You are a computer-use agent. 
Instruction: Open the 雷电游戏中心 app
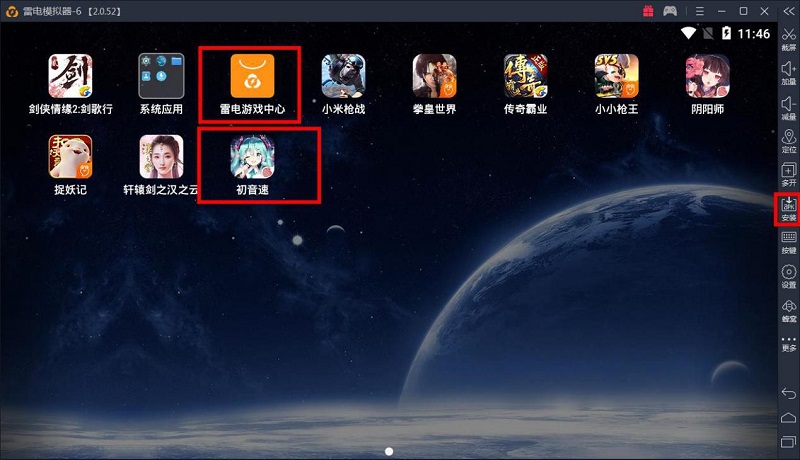(x=252, y=77)
